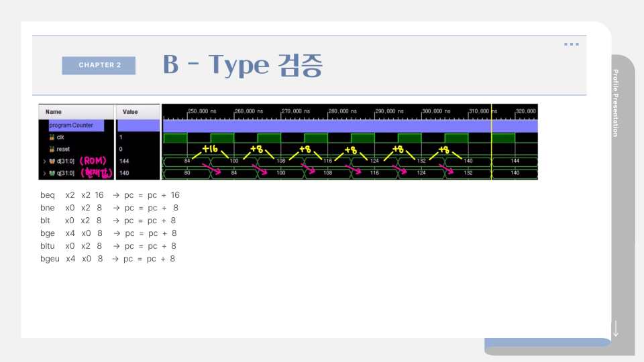
Task: Click waveform value 116 in d row
Action: [x=327, y=161]
